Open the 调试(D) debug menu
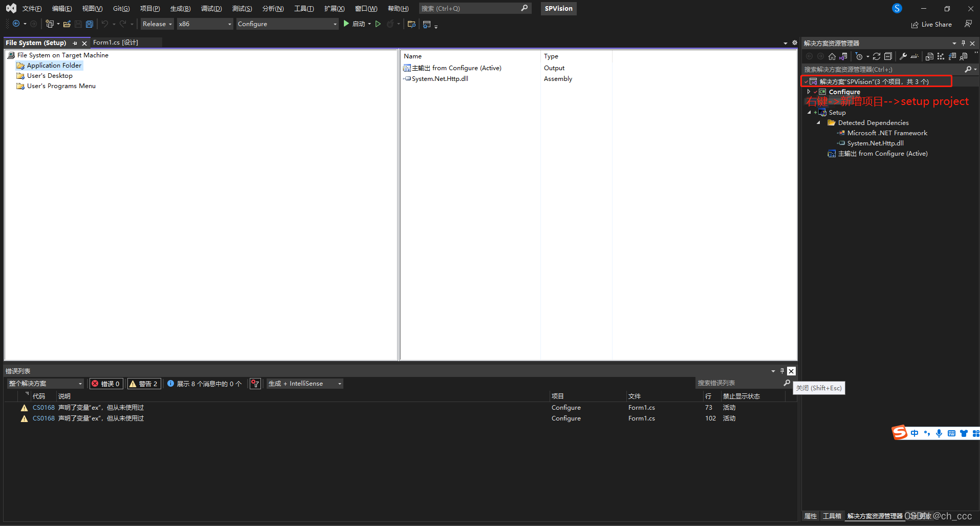The width and height of the screenshot is (980, 526). pos(211,8)
